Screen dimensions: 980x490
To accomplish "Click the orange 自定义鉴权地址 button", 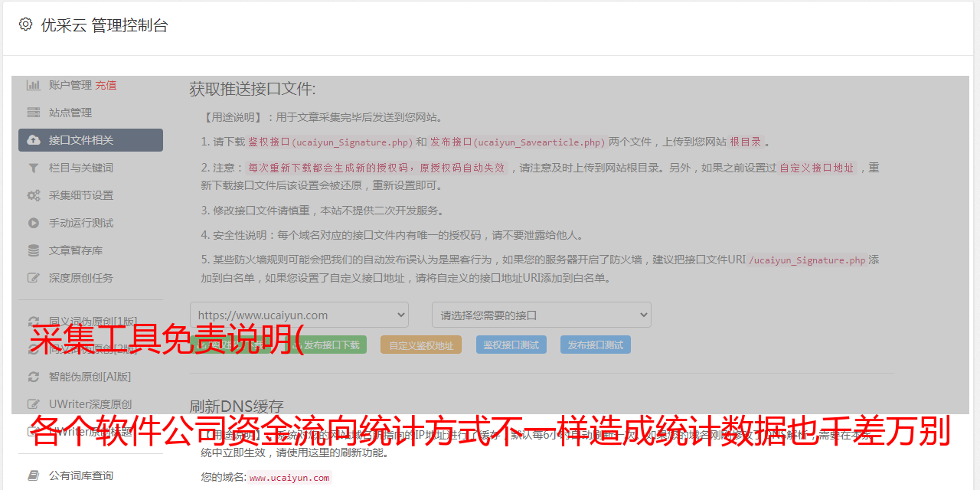I will tap(421, 345).
